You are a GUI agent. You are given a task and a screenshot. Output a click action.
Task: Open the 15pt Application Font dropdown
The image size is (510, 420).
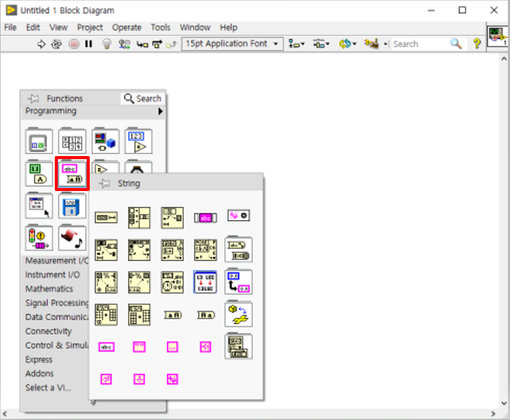point(232,43)
